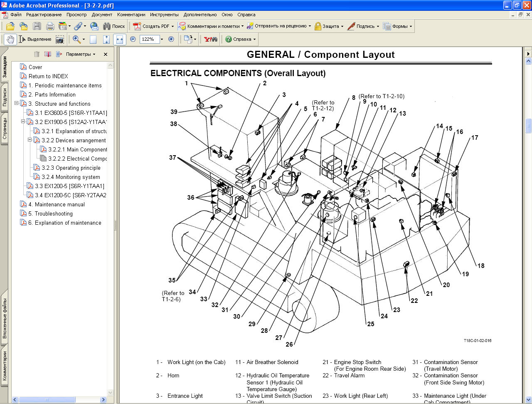
Task: Click the bookmarks panel horizontal scrollbar thumb
Action: point(47,399)
